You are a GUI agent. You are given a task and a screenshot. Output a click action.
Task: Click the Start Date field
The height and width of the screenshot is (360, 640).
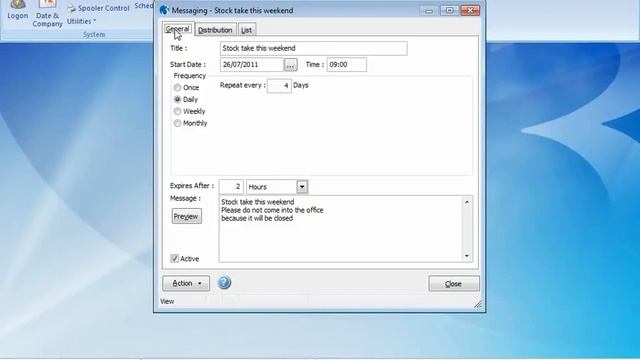click(252, 64)
